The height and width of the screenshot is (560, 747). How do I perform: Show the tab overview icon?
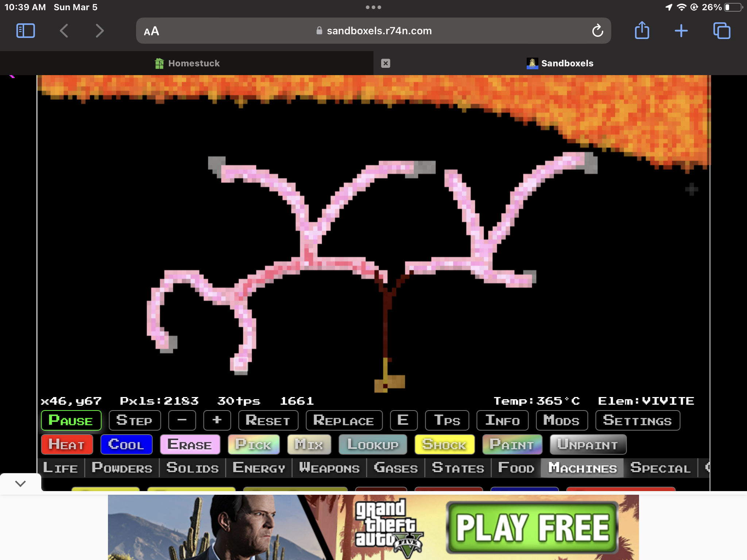(721, 31)
